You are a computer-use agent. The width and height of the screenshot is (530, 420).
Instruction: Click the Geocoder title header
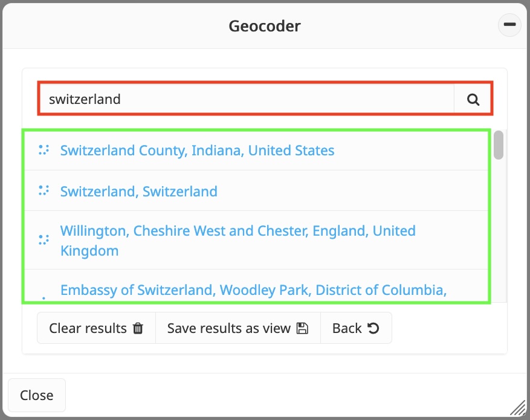pyautogui.click(x=264, y=26)
